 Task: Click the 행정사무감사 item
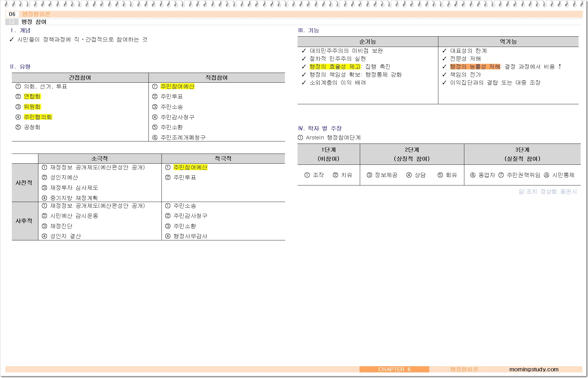point(190,236)
